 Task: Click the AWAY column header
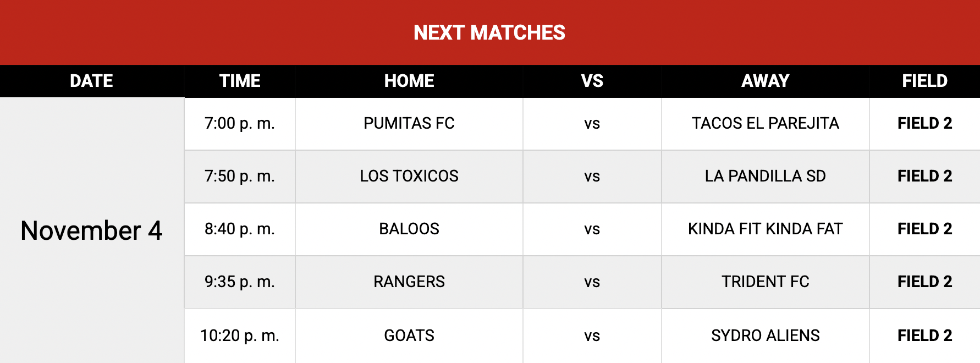tap(765, 81)
